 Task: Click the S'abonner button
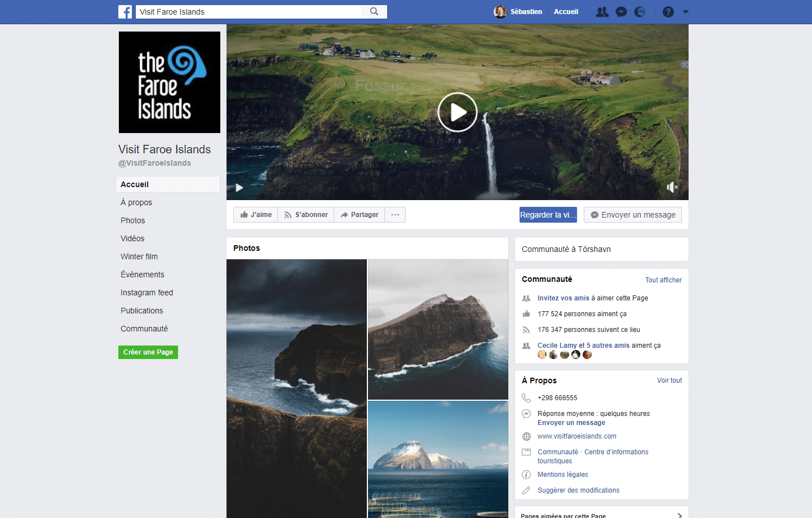point(306,215)
